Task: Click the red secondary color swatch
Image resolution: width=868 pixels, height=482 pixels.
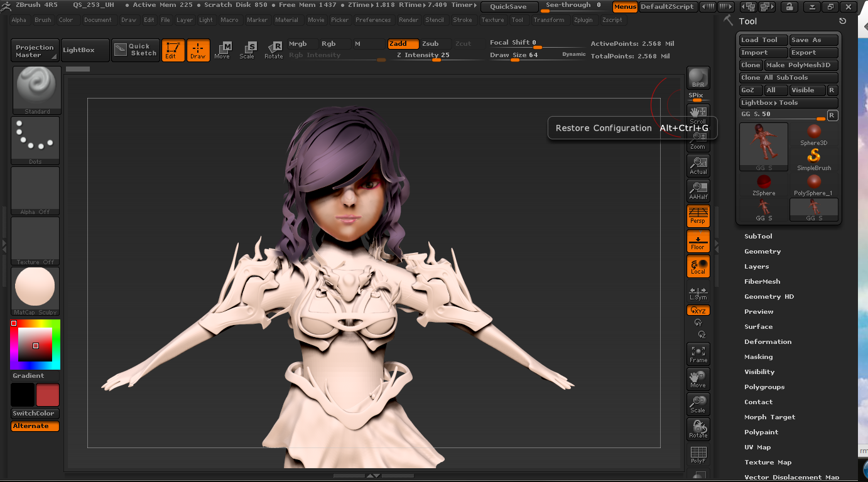Action: tap(48, 395)
